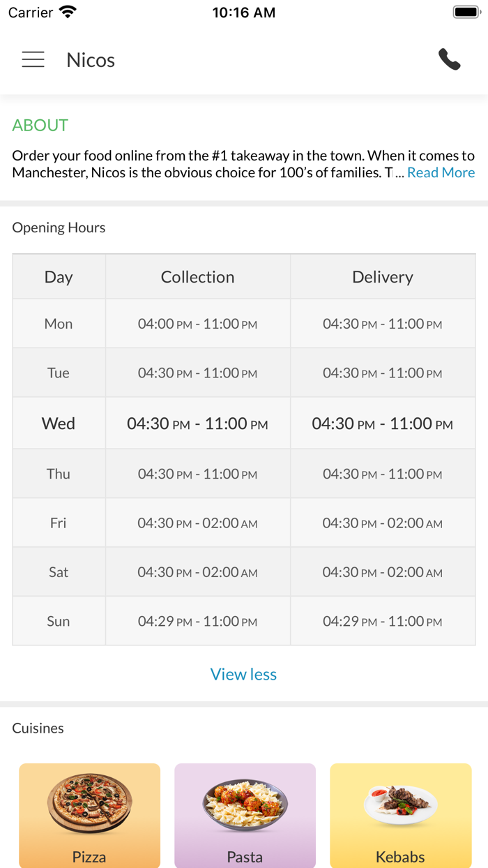This screenshot has width=488, height=868.
Task: Tap the Cuisines section heading
Action: 38,728
